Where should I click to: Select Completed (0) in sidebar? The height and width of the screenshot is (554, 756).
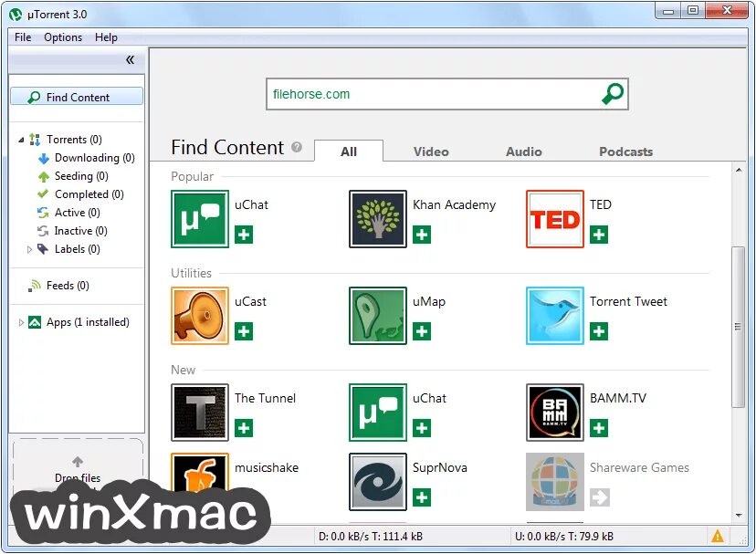coord(89,194)
